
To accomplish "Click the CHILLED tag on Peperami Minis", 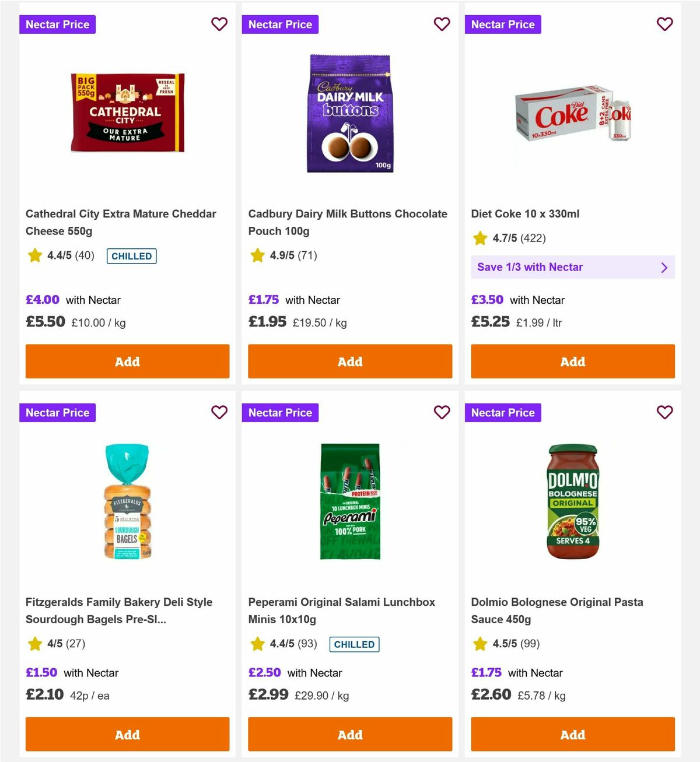I will [354, 644].
